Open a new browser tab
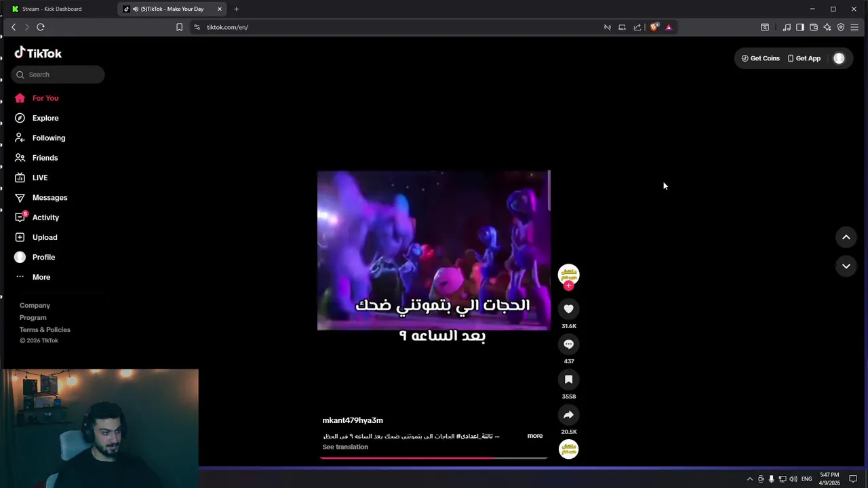The image size is (868, 488). pyautogui.click(x=236, y=9)
